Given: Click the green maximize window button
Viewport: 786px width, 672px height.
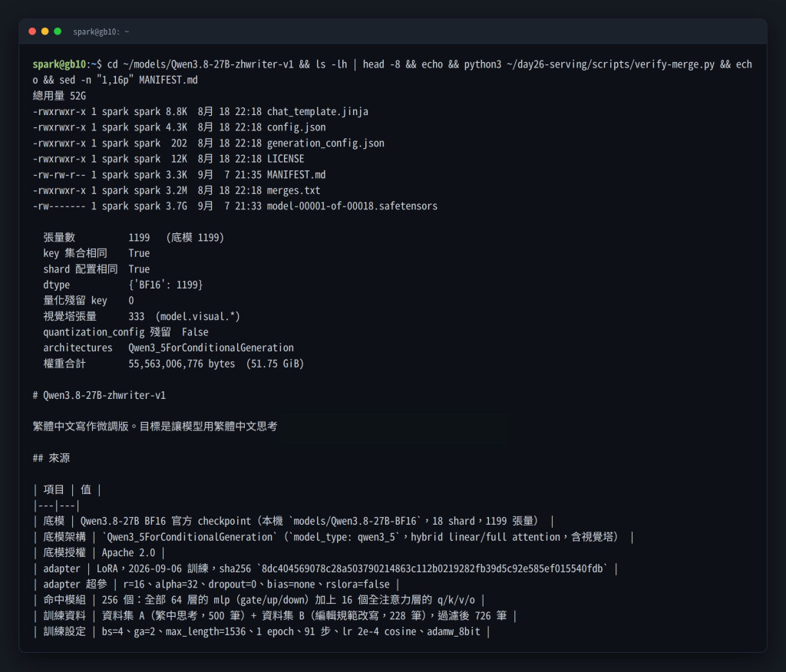Looking at the screenshot, I should coord(58,31).
